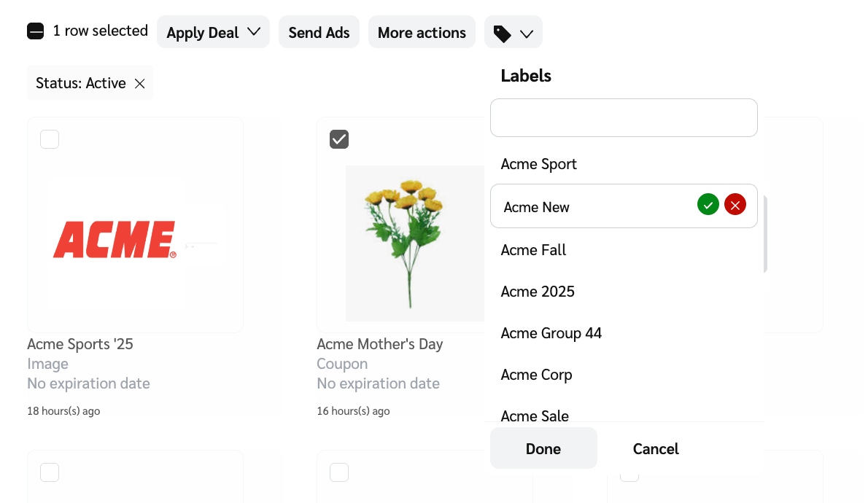Pick the Acme Group 44 label
Image resolution: width=868 pixels, height=503 pixels.
[x=551, y=333]
